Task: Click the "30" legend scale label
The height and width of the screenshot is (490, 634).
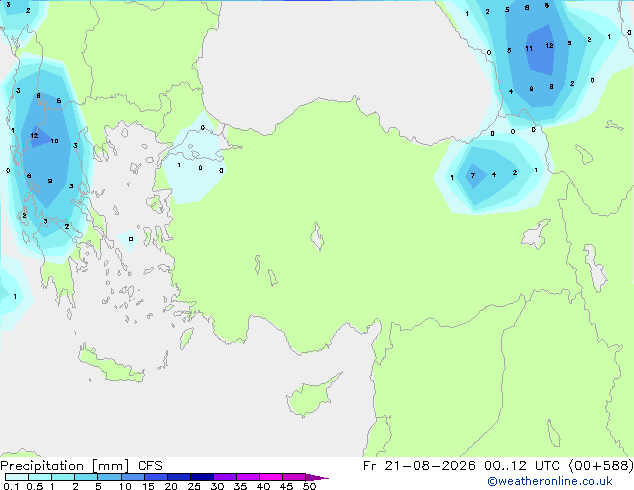Action: point(218,486)
